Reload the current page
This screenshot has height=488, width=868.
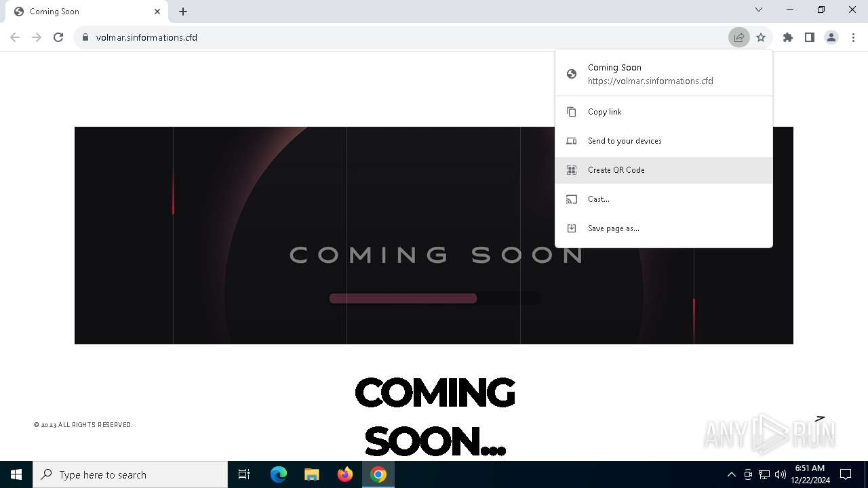58,37
